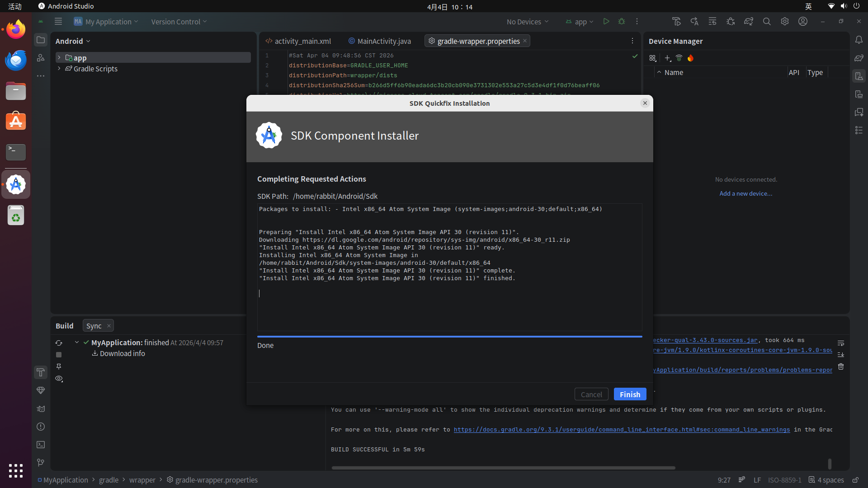Click Add a new device link
Screen dimensions: 868x488
745,193
